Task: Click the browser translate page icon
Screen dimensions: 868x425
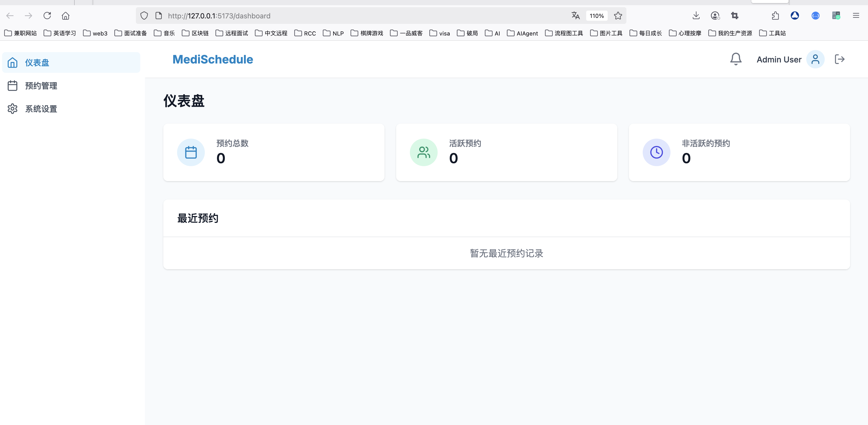Action: click(576, 16)
